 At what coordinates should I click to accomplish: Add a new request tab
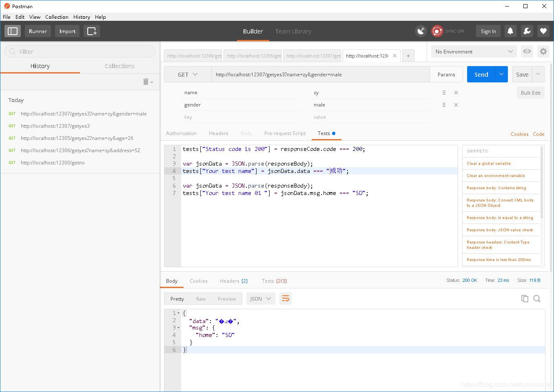tap(408, 56)
